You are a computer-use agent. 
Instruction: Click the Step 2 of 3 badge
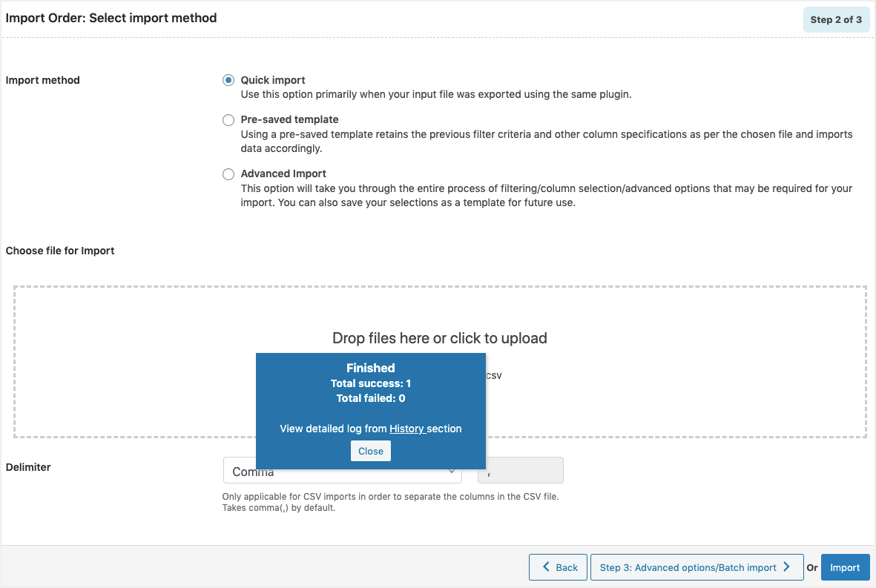(836, 19)
